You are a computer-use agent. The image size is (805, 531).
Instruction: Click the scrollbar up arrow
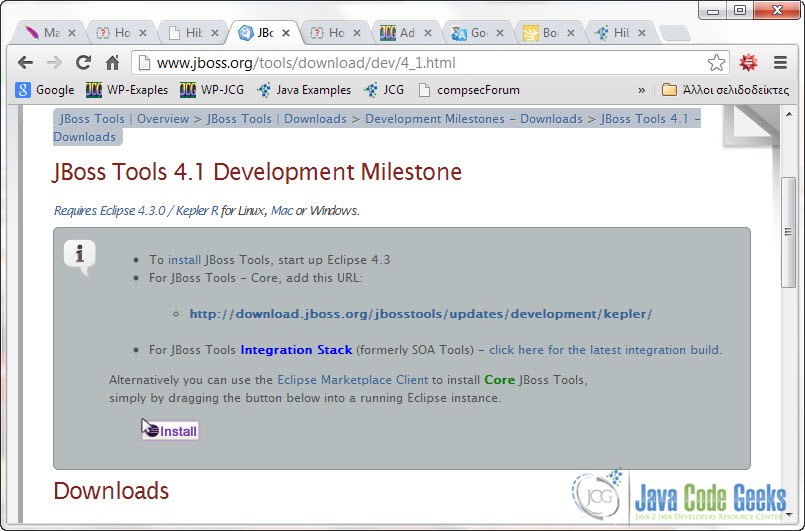tap(789, 114)
